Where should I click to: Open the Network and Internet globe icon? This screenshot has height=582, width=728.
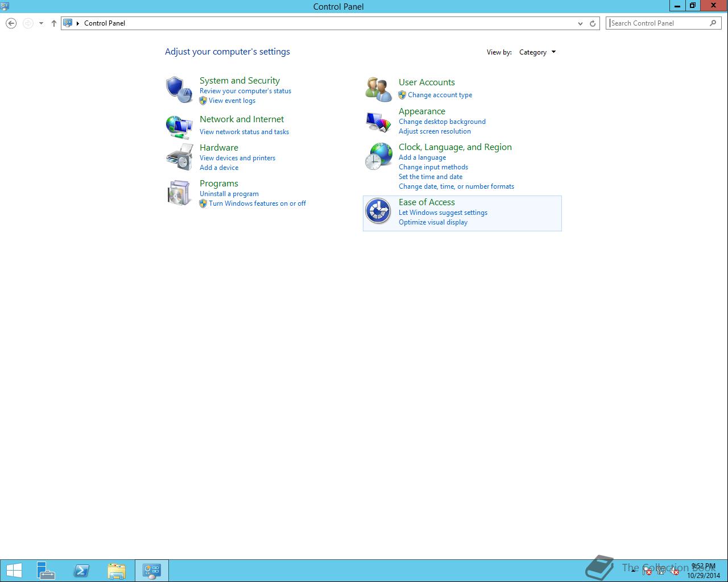[x=179, y=126]
